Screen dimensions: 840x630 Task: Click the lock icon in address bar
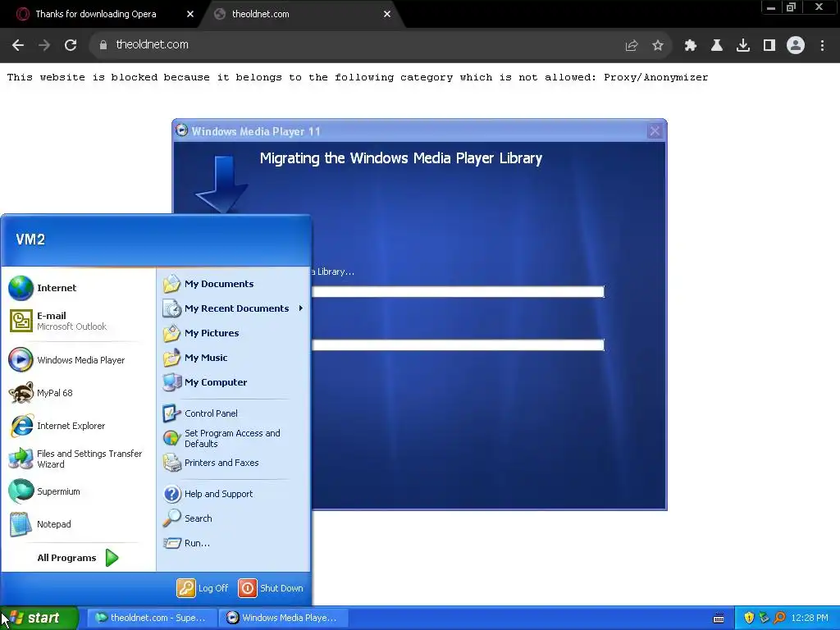103,45
